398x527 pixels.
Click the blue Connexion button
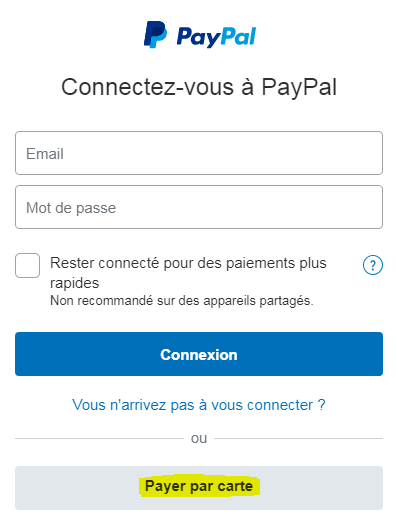coord(199,354)
